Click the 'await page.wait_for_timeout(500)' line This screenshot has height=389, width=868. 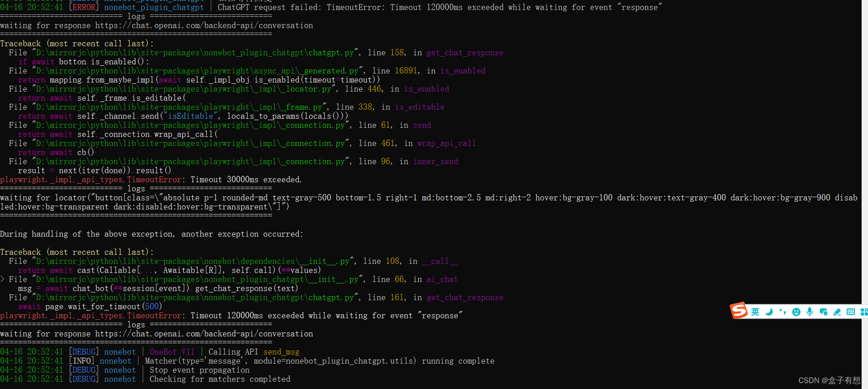[x=90, y=306]
